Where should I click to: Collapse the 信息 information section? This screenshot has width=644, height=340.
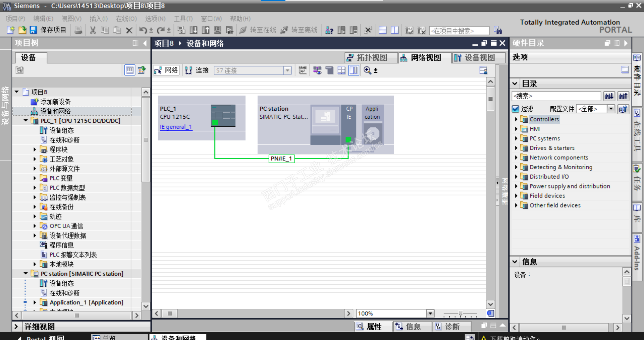tap(515, 262)
